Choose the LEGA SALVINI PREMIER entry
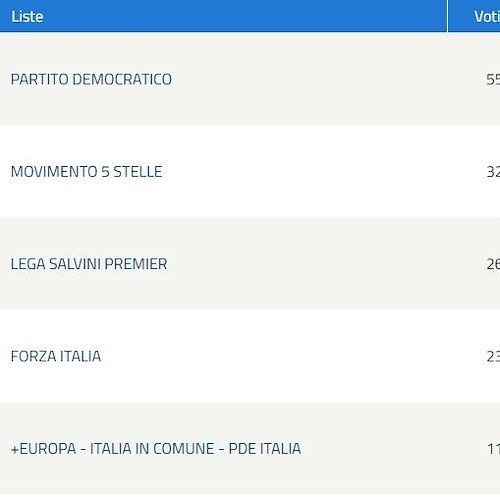 pos(89,264)
